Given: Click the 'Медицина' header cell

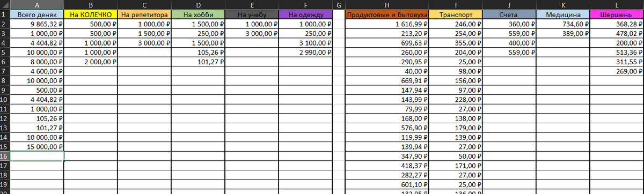Looking at the screenshot, I should click(563, 15).
